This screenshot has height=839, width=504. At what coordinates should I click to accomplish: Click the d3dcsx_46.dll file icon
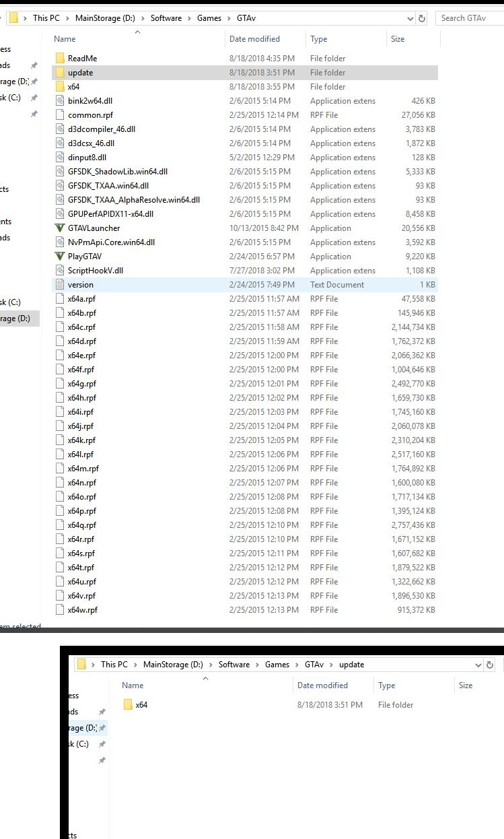point(60,143)
